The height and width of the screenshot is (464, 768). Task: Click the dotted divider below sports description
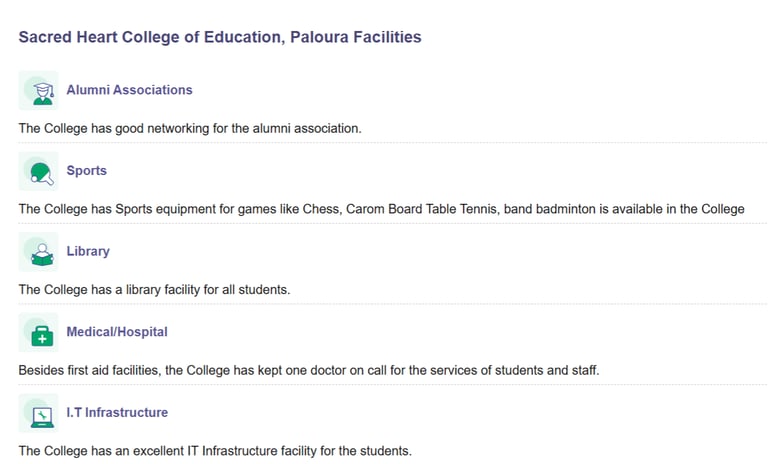click(x=392, y=223)
